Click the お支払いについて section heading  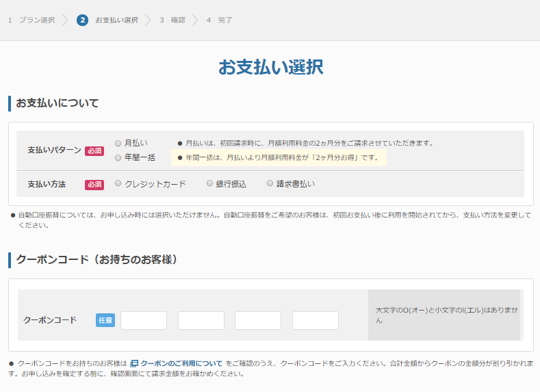[x=57, y=103]
